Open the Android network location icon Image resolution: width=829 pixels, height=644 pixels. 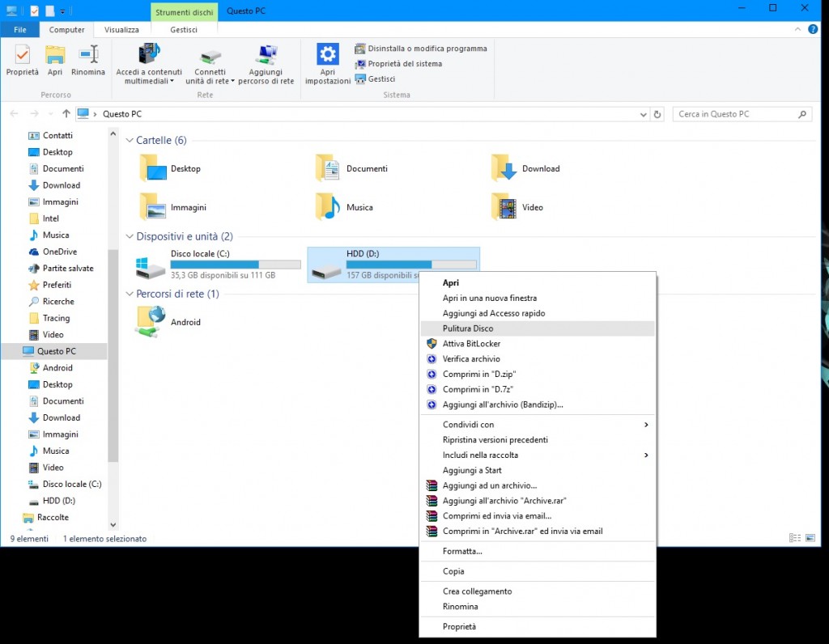[151, 321]
